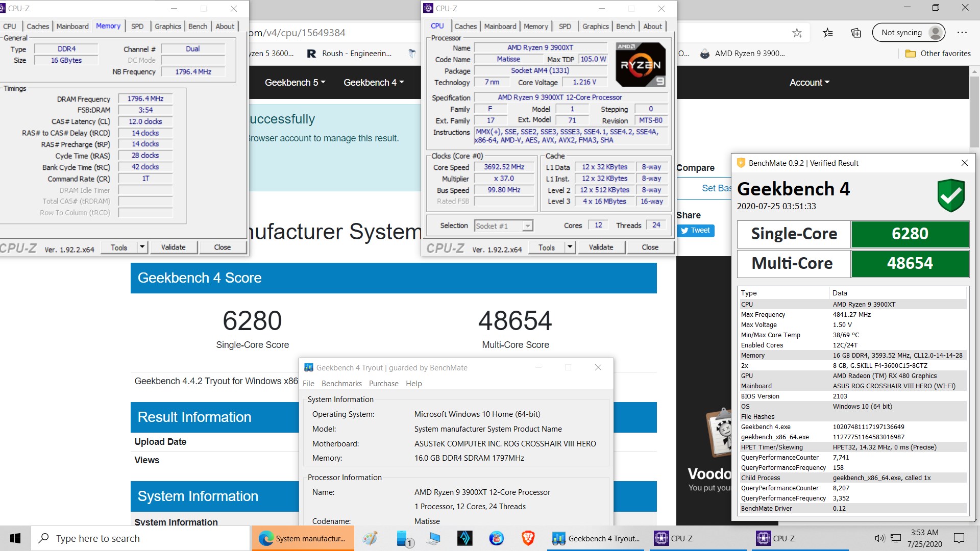Image resolution: width=980 pixels, height=551 pixels.
Task: Switch to Memory tab in right CPU-Z window
Action: tap(535, 26)
